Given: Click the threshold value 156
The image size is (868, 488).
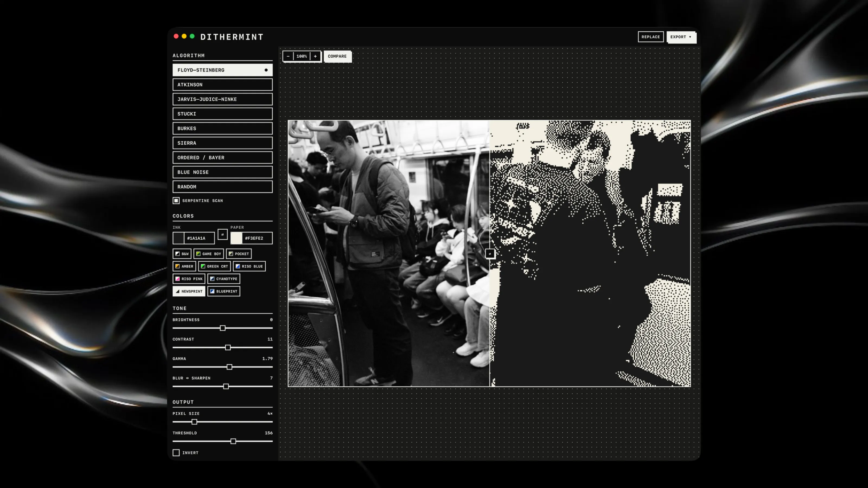Looking at the screenshot, I should click(x=269, y=433).
